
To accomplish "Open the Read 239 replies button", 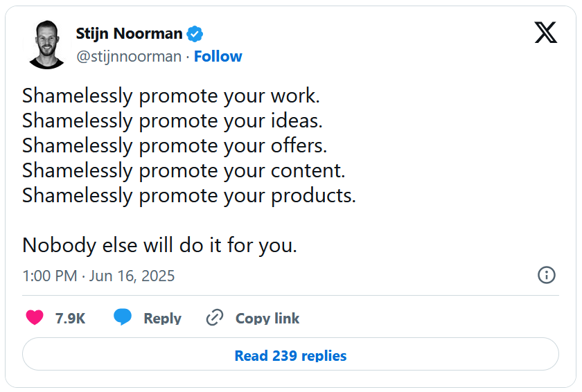I will tap(290, 354).
